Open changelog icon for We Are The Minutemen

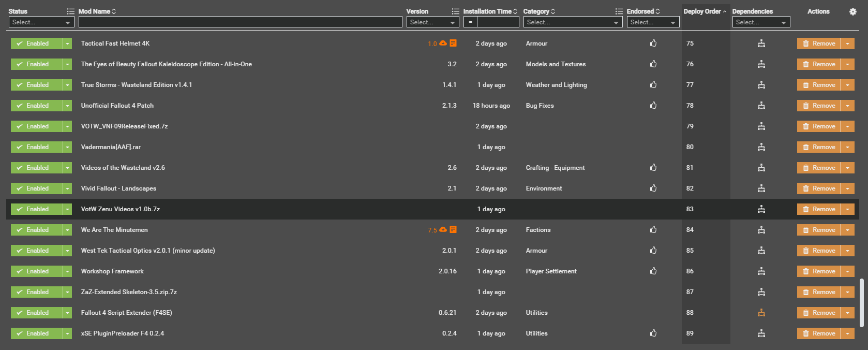coord(453,230)
